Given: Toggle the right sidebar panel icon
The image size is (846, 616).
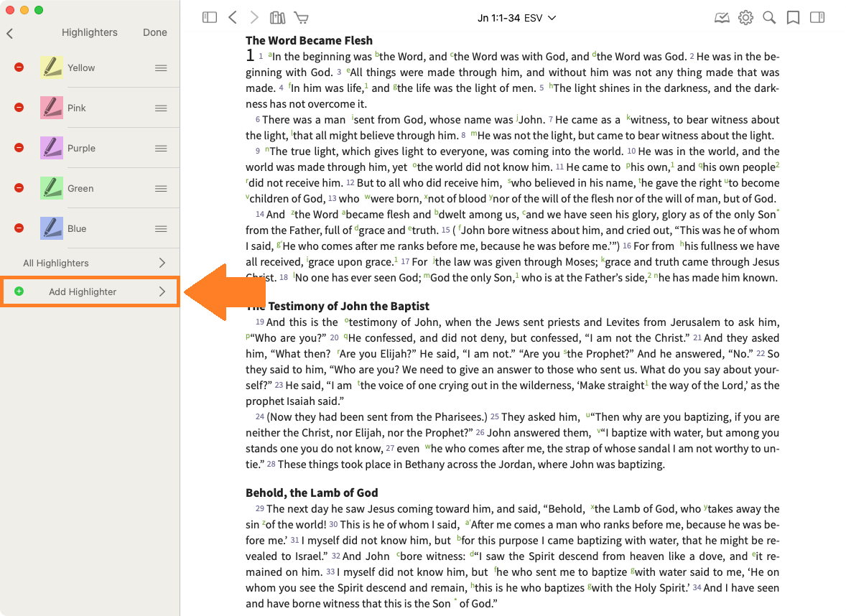Looking at the screenshot, I should [817, 18].
